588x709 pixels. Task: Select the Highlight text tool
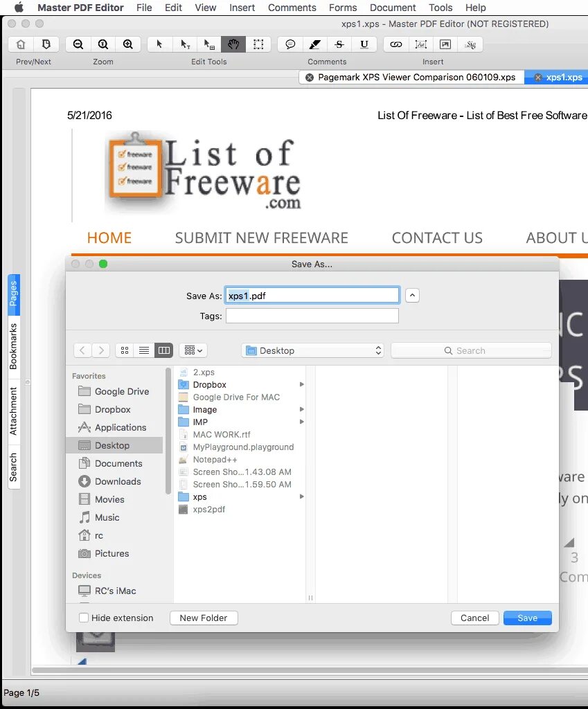[315, 44]
